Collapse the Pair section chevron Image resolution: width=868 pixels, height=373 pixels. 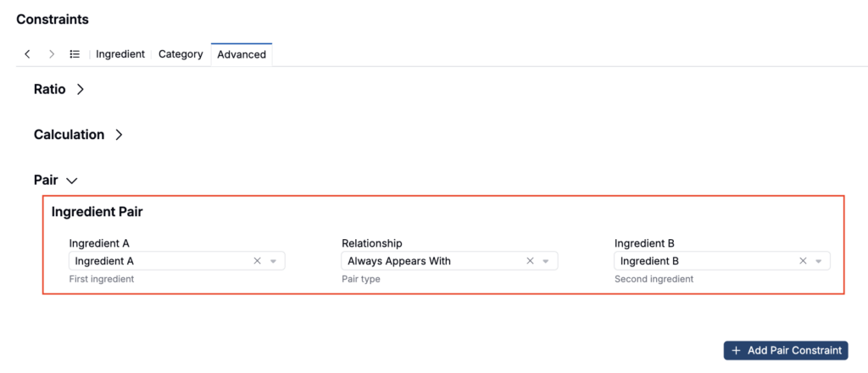click(x=72, y=181)
